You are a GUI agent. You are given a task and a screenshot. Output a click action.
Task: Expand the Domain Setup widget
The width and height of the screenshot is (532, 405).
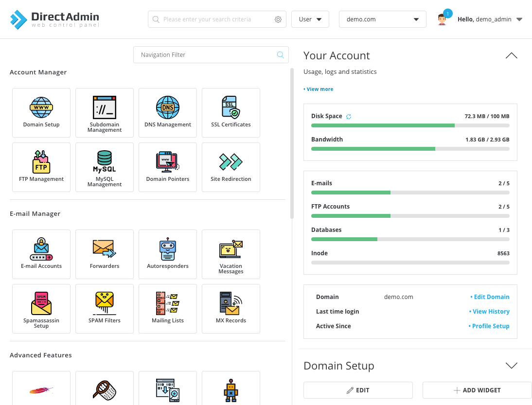511,365
